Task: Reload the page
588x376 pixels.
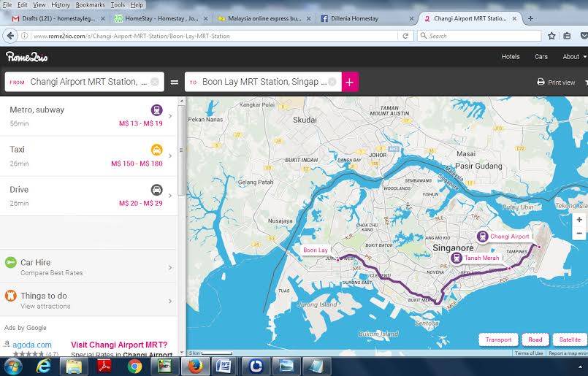Action: click(x=405, y=36)
